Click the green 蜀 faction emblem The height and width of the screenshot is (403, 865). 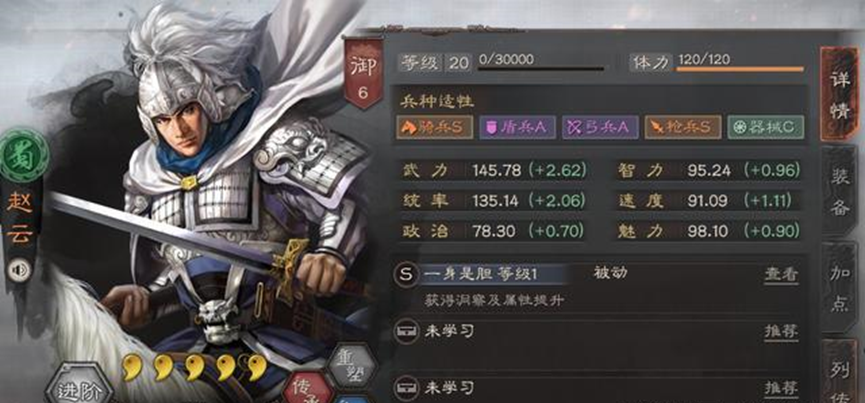coord(22,156)
